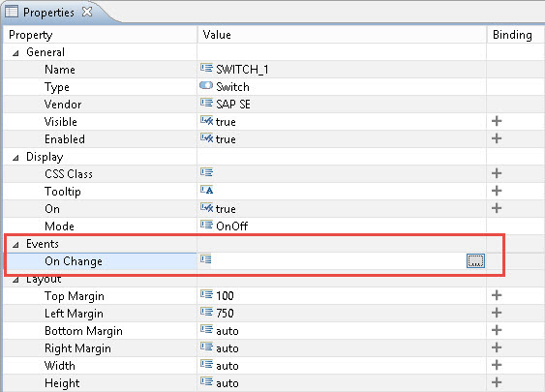Screen dimensions: 545x392
Task: Click binding plus icon for Enabled
Action: tap(497, 138)
